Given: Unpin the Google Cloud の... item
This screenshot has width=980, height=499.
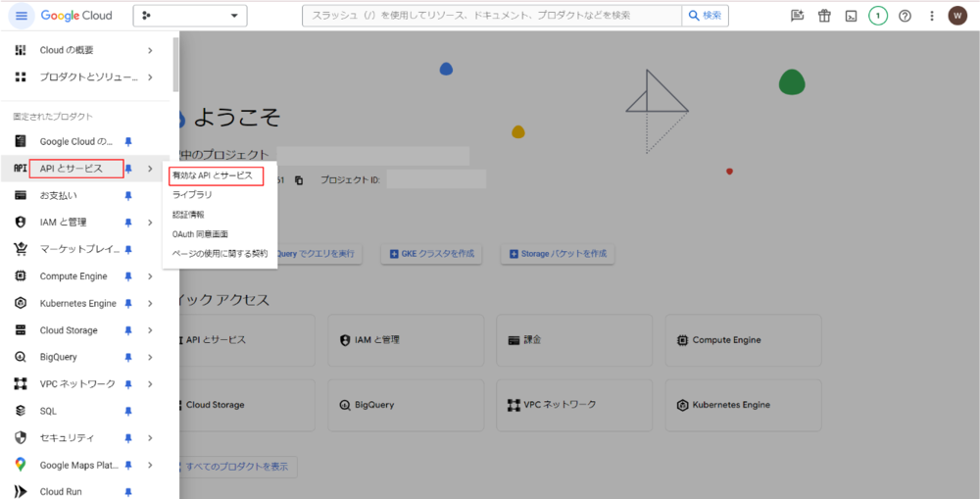Looking at the screenshot, I should 128,141.
